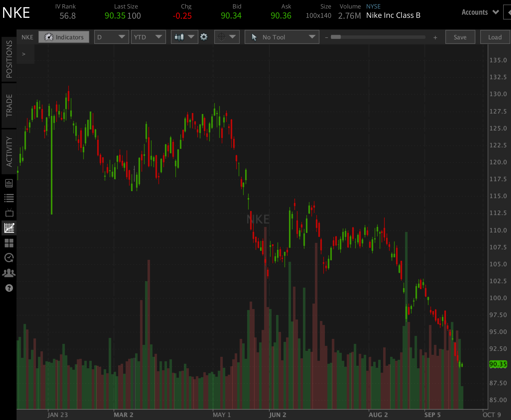Open the candlestick chart type dropdown
Image resolution: width=511 pixels, height=420 pixels.
[184, 37]
